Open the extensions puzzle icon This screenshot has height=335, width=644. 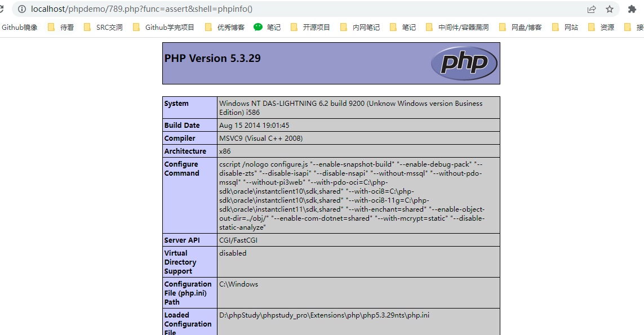[x=632, y=9]
